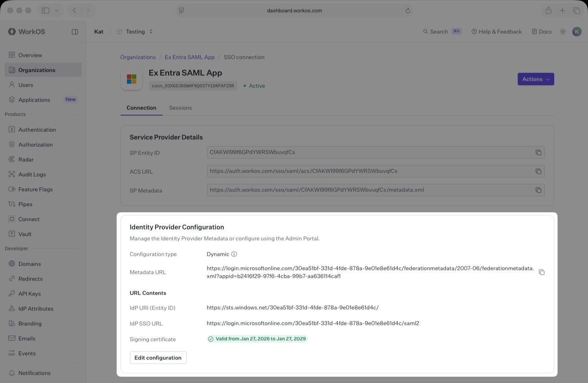Open a new Safari tab
Screen dimensions: 588x383
[x=562, y=11]
